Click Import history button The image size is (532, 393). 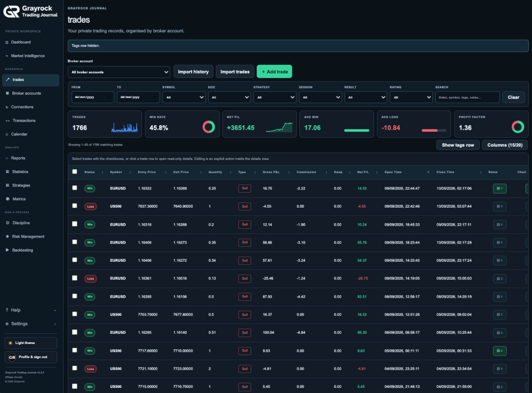coord(193,72)
